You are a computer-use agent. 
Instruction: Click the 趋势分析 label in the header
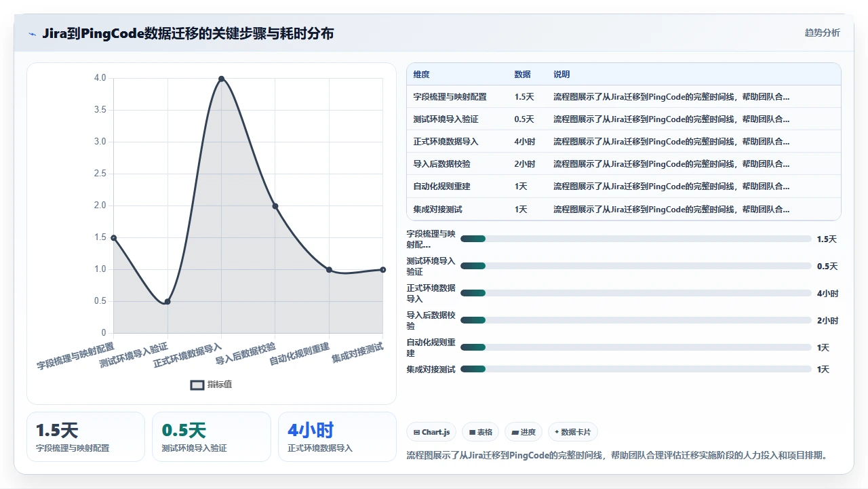[x=822, y=33]
